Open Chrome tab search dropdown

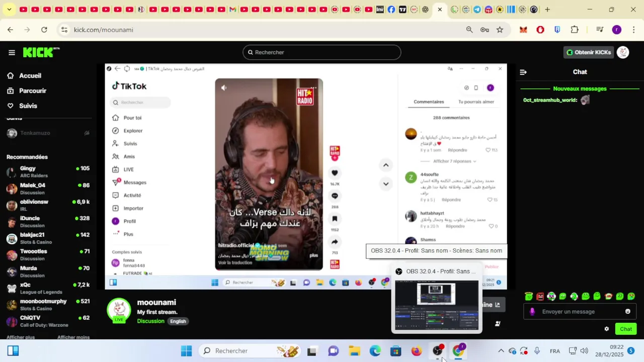9,10
